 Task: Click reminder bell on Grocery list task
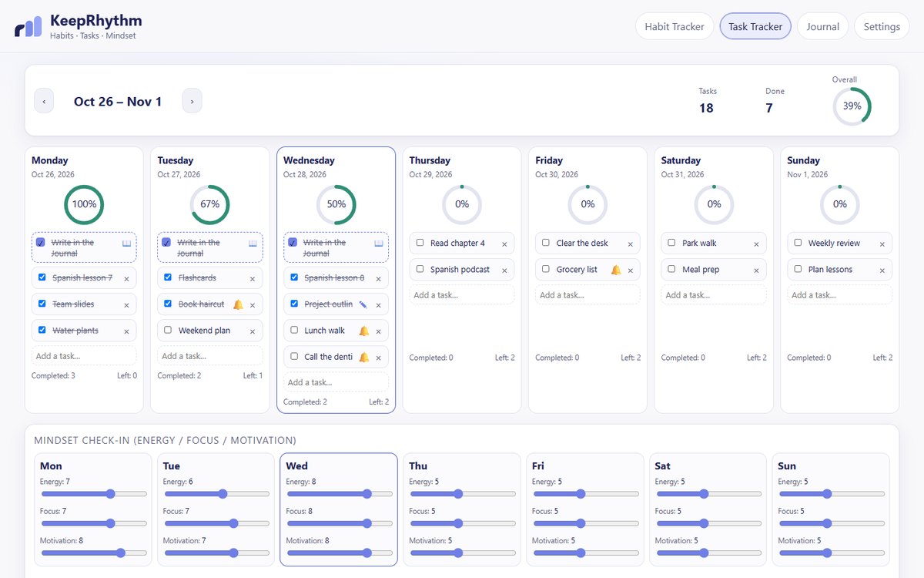[615, 270]
